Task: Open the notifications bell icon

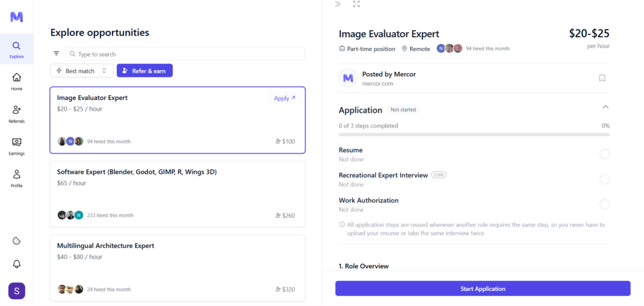Action: pos(16,264)
